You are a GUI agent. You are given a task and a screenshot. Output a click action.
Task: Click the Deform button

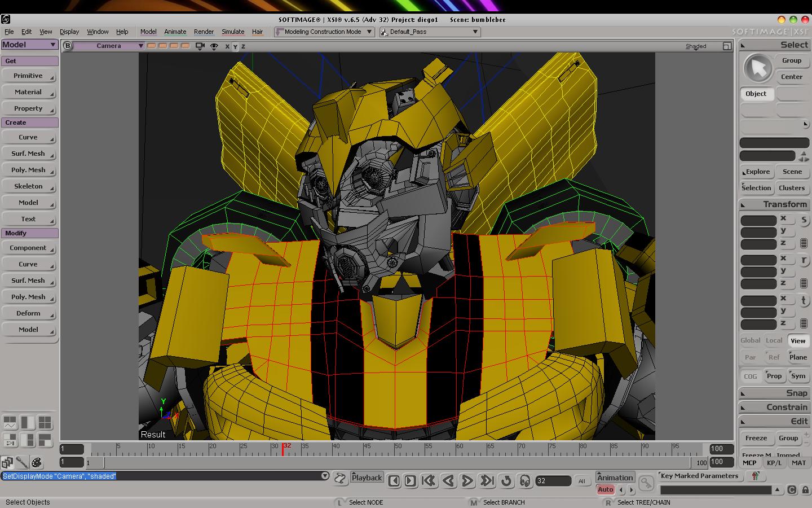click(x=28, y=313)
